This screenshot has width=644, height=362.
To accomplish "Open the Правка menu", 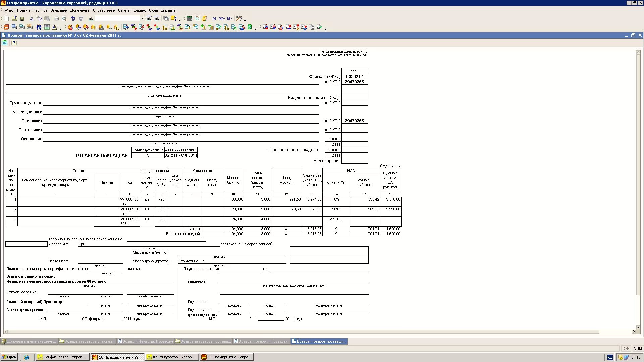I will [23, 10].
